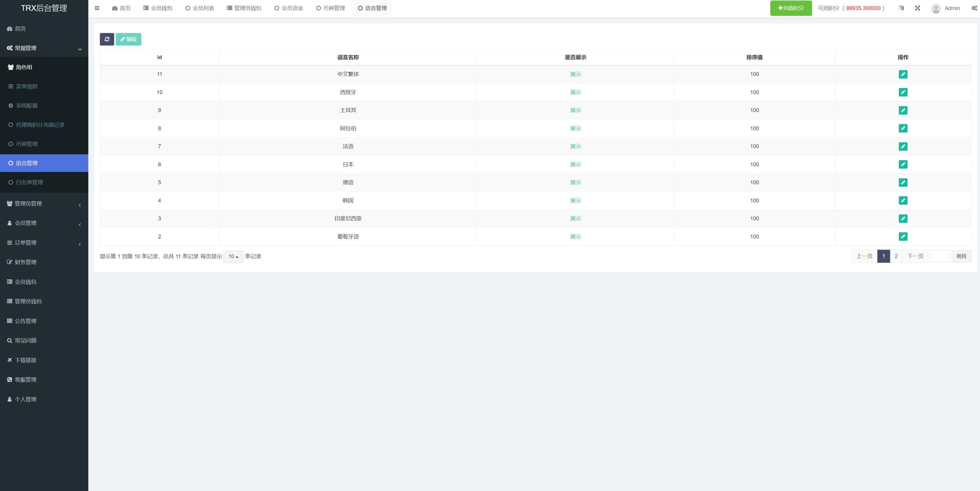
Task: Click the page jump input field
Action: click(939, 256)
